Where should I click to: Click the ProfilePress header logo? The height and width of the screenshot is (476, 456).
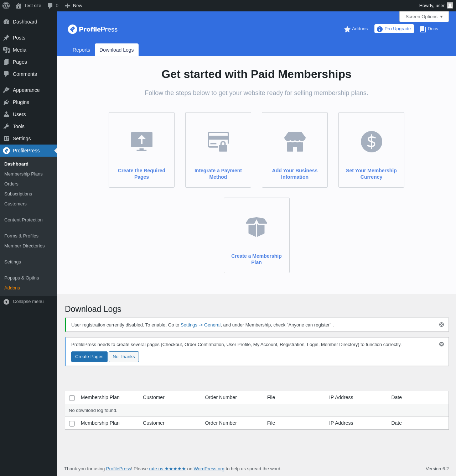pyautogui.click(x=93, y=29)
